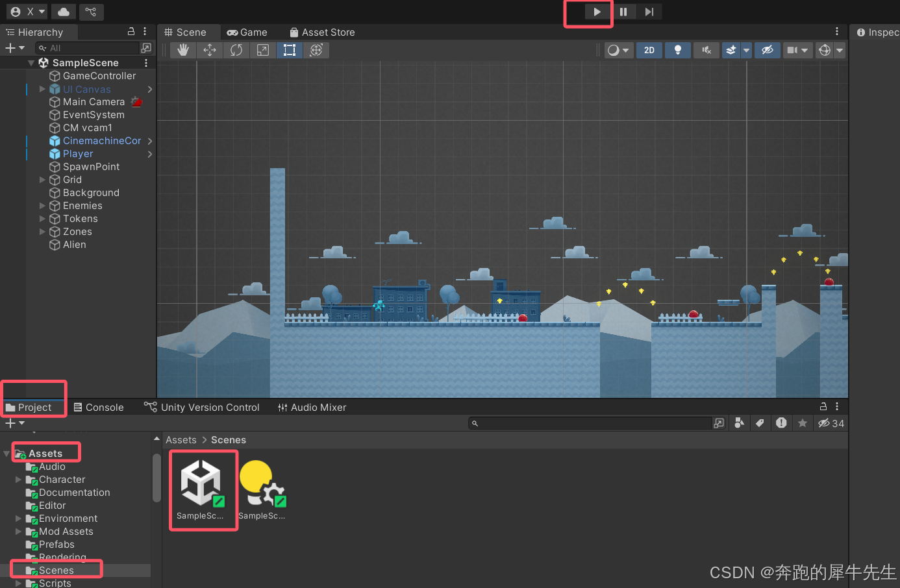Switch to the Game tab
The image size is (900, 588).
coord(247,32)
